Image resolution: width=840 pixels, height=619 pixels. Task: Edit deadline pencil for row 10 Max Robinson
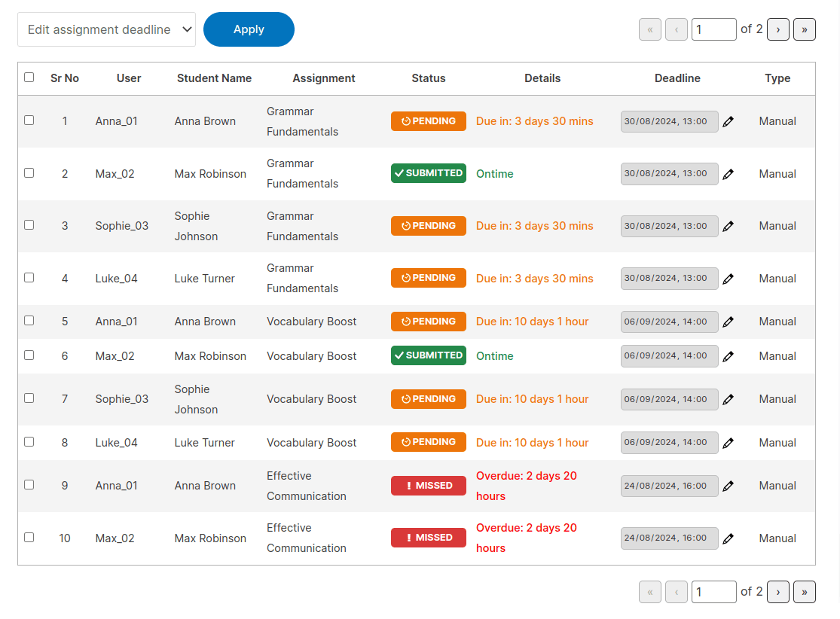click(x=728, y=538)
